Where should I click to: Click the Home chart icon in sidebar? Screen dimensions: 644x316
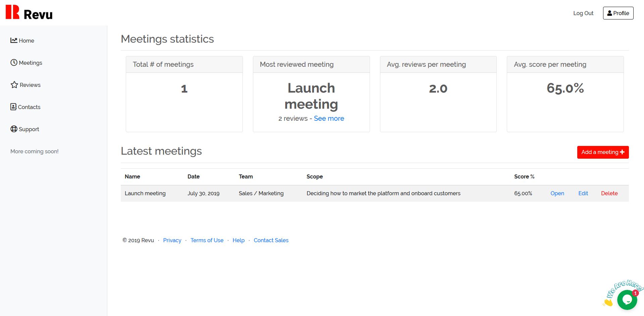14,40
